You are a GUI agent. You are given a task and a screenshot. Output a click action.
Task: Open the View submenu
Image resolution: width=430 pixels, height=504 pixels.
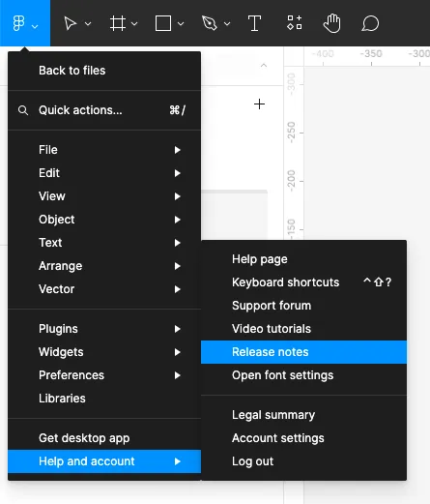click(x=104, y=196)
